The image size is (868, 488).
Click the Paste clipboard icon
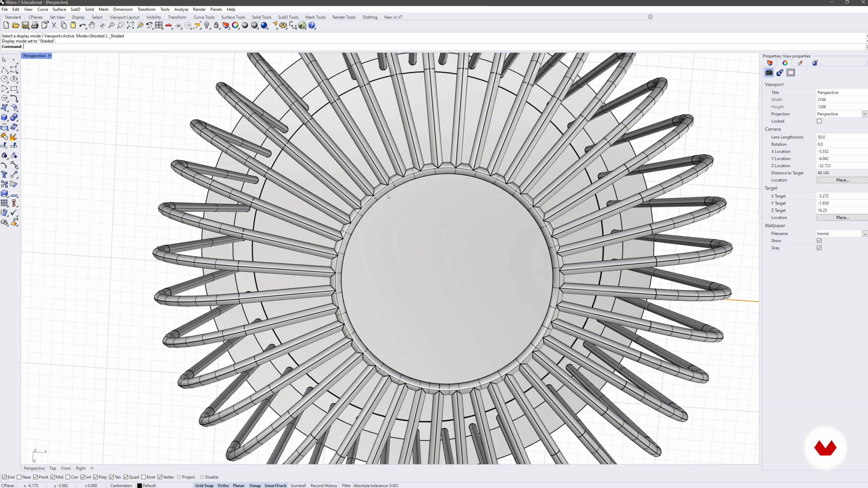click(x=73, y=25)
